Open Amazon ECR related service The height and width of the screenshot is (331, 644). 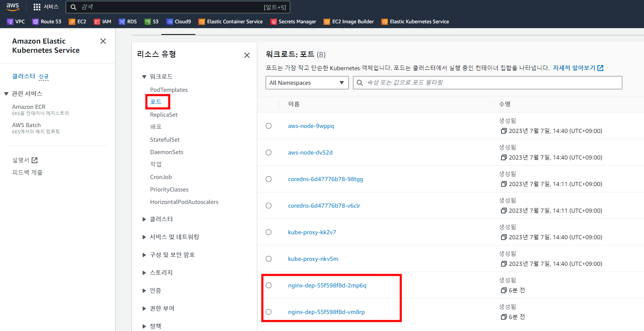pyautogui.click(x=29, y=107)
